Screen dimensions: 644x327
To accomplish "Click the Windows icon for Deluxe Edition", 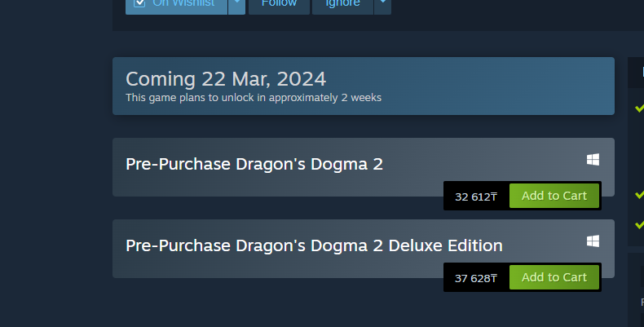I will [593, 241].
